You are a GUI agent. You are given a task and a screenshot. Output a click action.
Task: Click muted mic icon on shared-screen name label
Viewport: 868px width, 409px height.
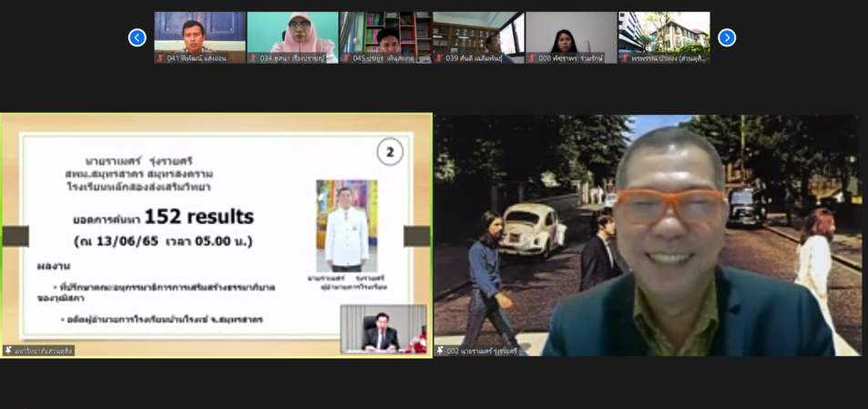8,351
